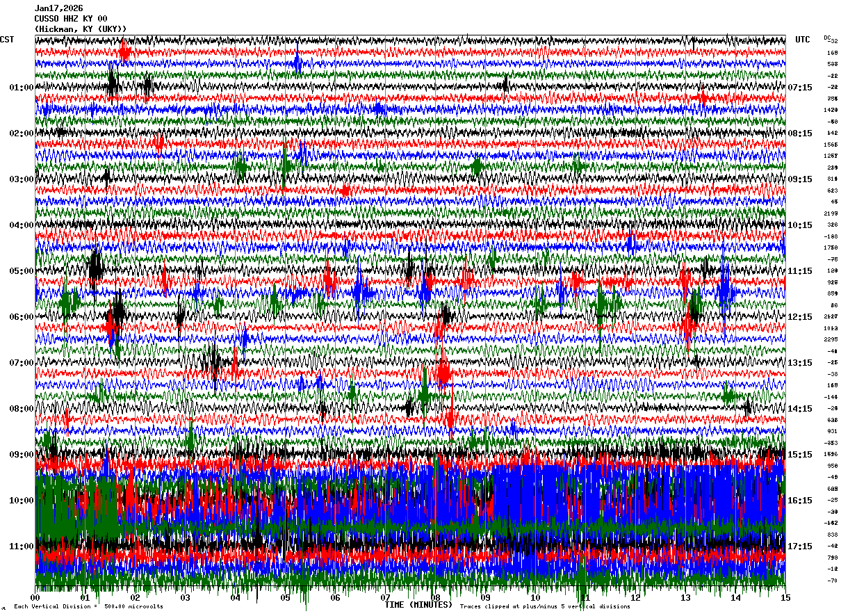This screenshot has height=616, width=841.
Task: Click minute tick 12 on the time axis
Action: [636, 598]
